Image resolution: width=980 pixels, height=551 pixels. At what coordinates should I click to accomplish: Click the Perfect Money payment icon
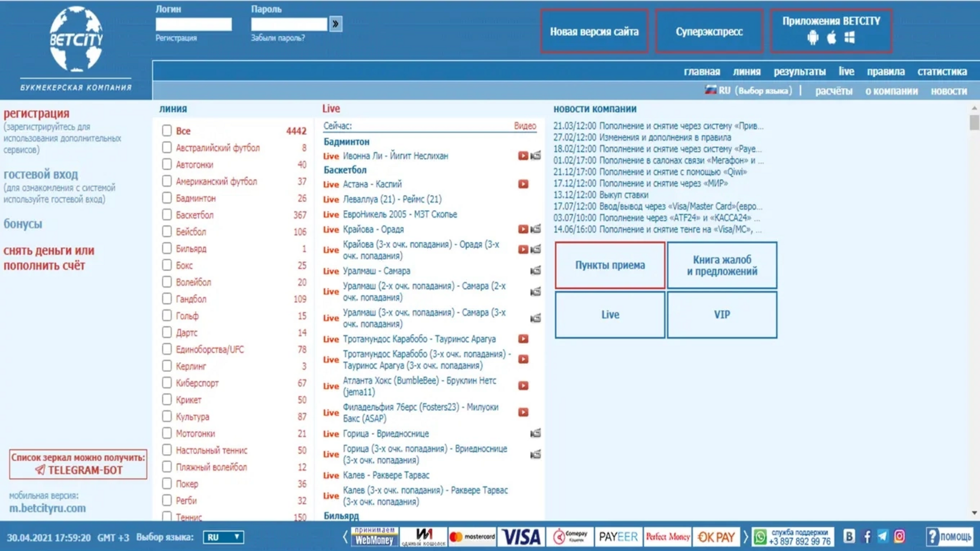pyautogui.click(x=667, y=537)
